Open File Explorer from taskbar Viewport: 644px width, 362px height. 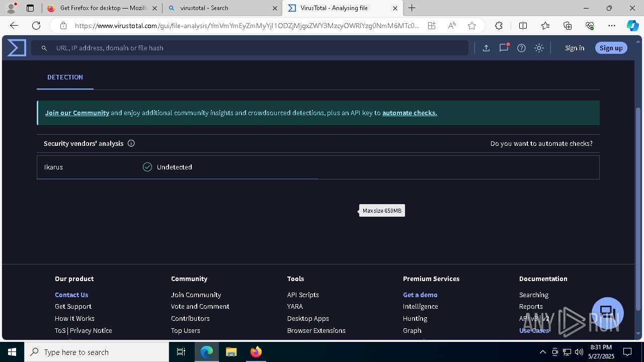coord(231,352)
